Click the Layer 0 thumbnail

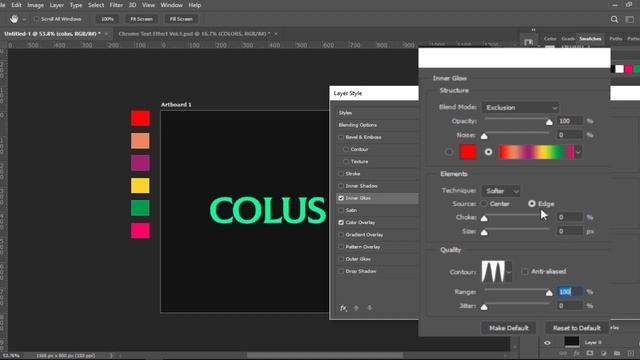(x=571, y=342)
